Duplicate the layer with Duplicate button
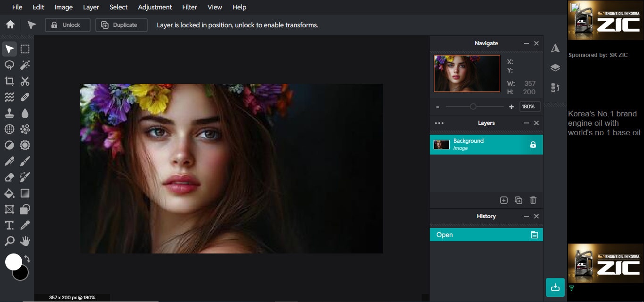This screenshot has height=302, width=644. coord(121,25)
